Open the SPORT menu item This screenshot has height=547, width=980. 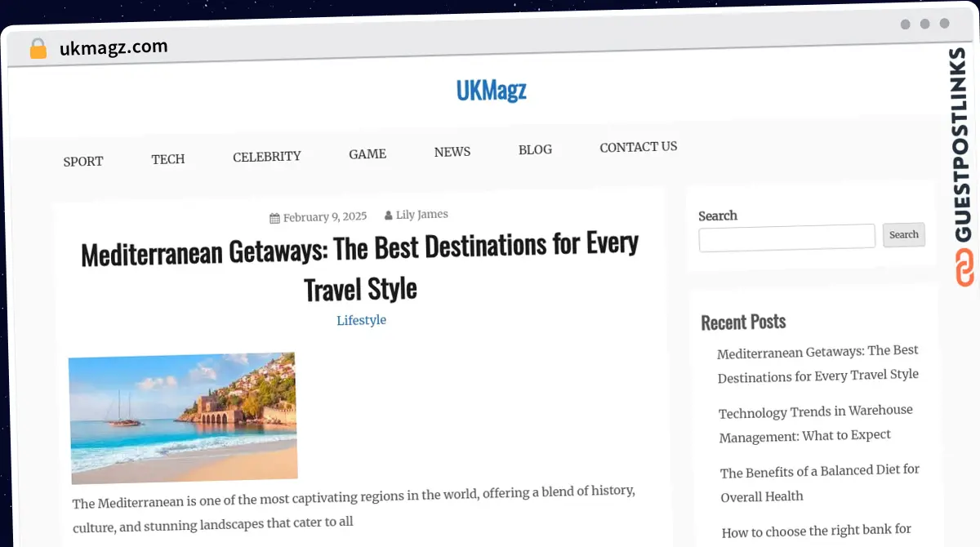(x=82, y=161)
